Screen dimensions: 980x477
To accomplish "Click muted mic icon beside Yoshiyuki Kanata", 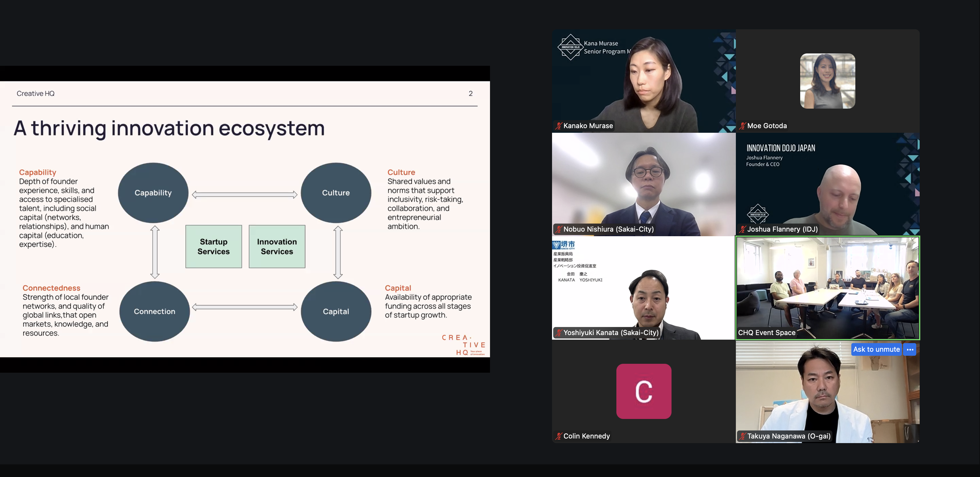I will pos(558,333).
